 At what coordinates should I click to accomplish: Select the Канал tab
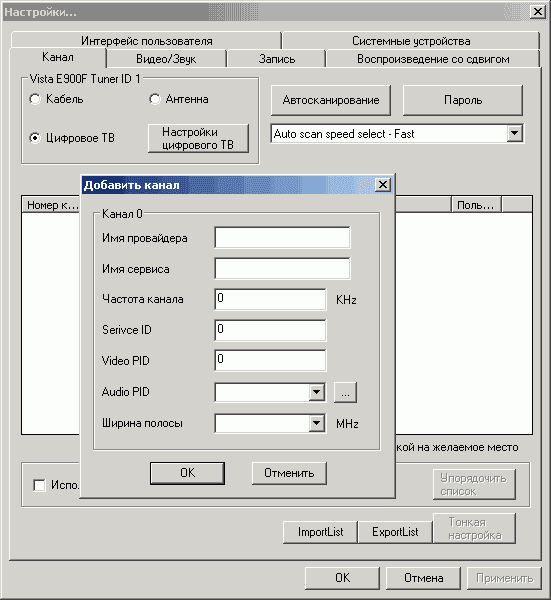pos(58,57)
